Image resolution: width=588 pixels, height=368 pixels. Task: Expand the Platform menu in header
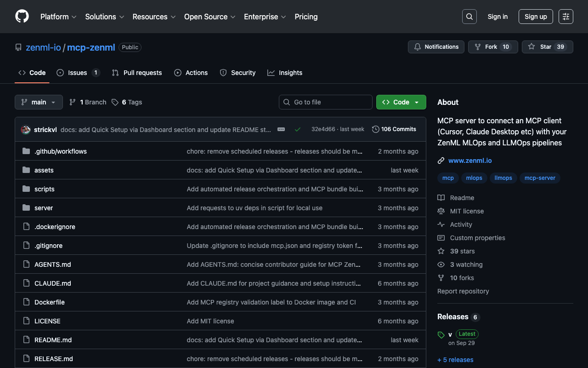pyautogui.click(x=58, y=17)
